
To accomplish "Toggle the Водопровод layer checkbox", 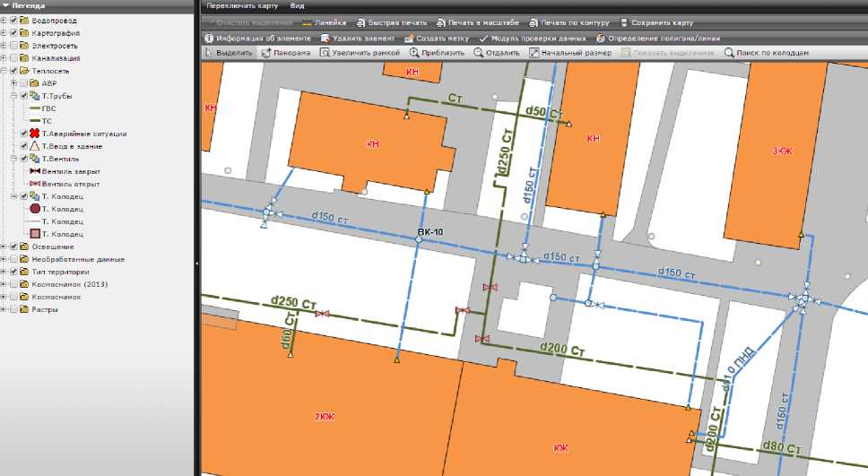I will (x=13, y=21).
